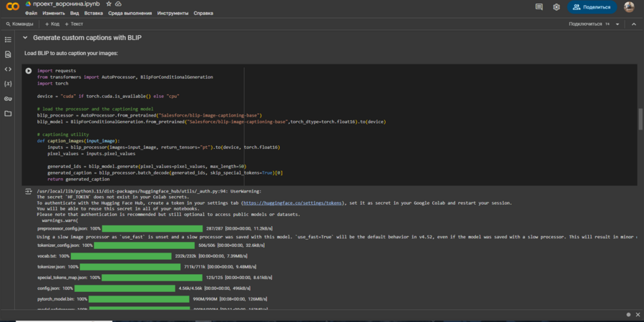Open the variables inspector
The image size is (644, 322).
8,84
